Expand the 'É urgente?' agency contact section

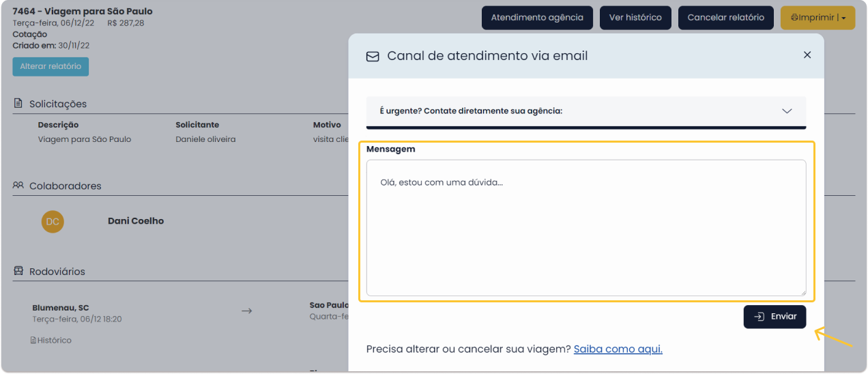786,111
